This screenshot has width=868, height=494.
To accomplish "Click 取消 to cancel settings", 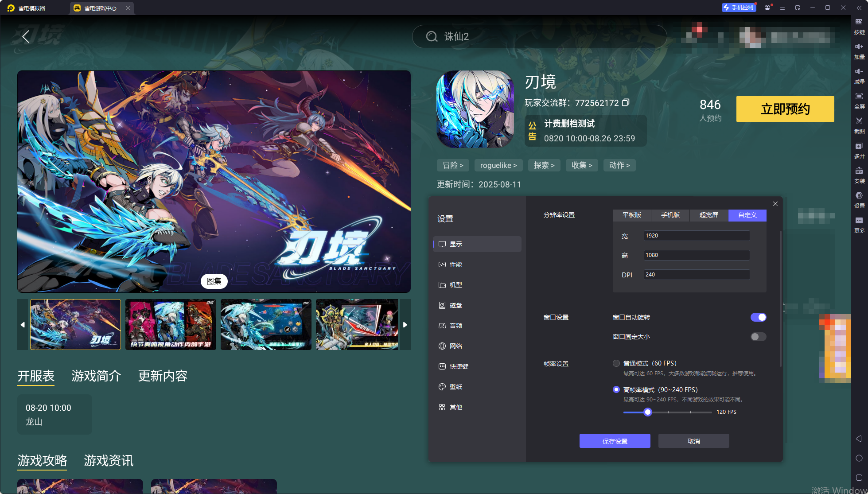I will [694, 441].
